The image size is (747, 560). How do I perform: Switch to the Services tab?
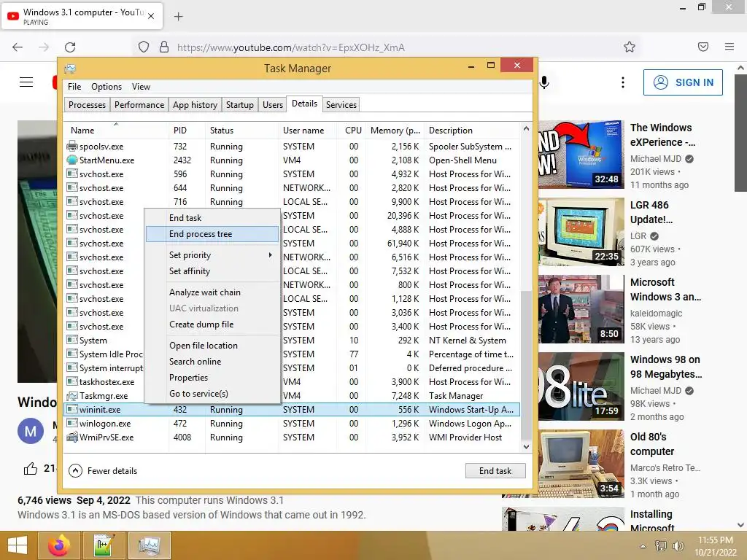tap(341, 105)
